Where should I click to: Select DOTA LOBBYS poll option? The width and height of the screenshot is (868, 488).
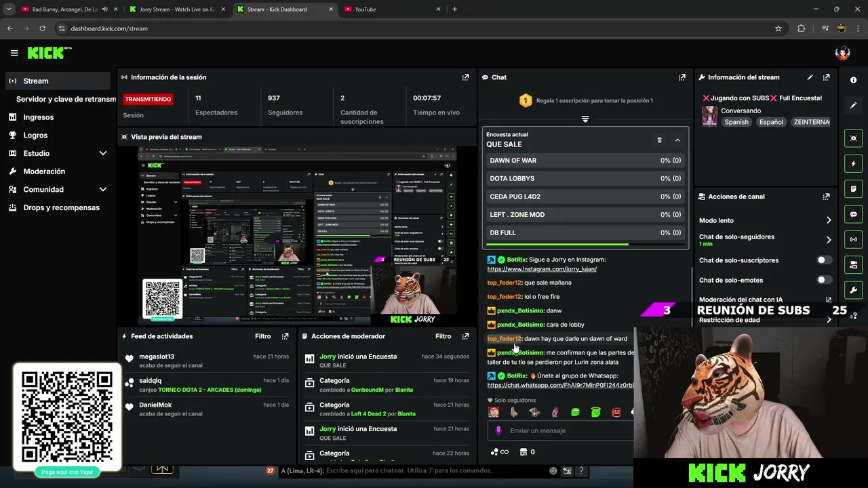[x=585, y=178]
